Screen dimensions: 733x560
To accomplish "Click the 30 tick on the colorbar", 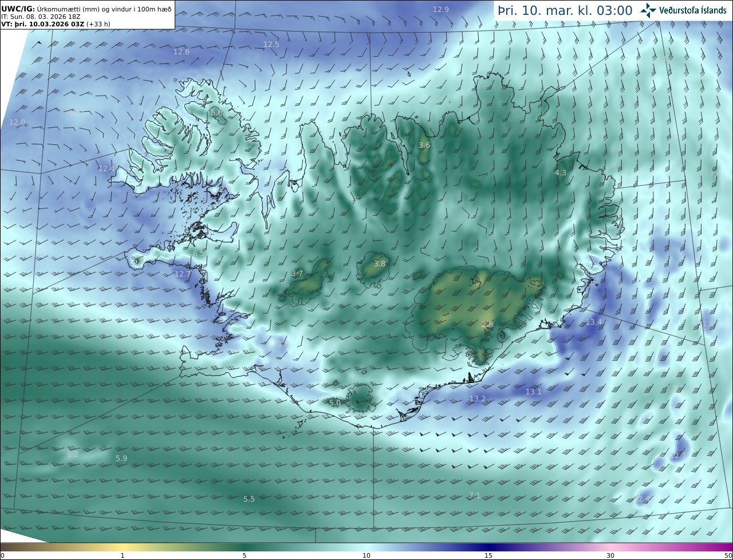I will 610,555.
